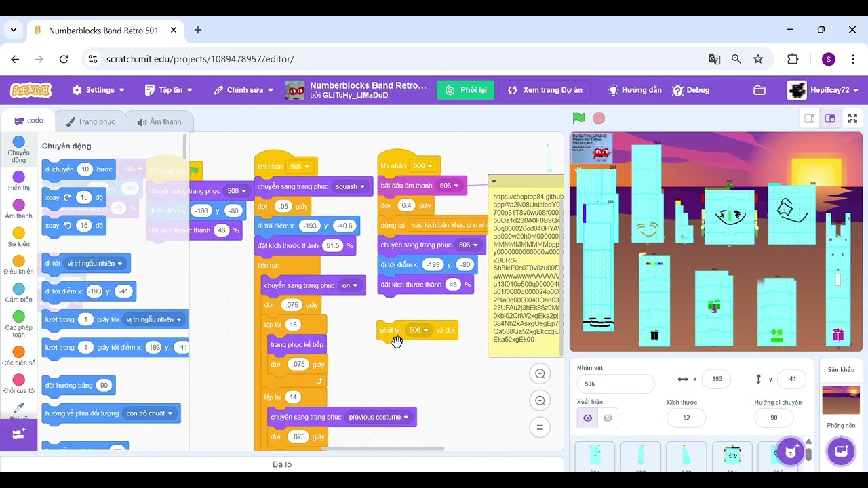Hide the sprite using crossed eye icon
Image resolution: width=868 pixels, height=488 pixels.
608,418
